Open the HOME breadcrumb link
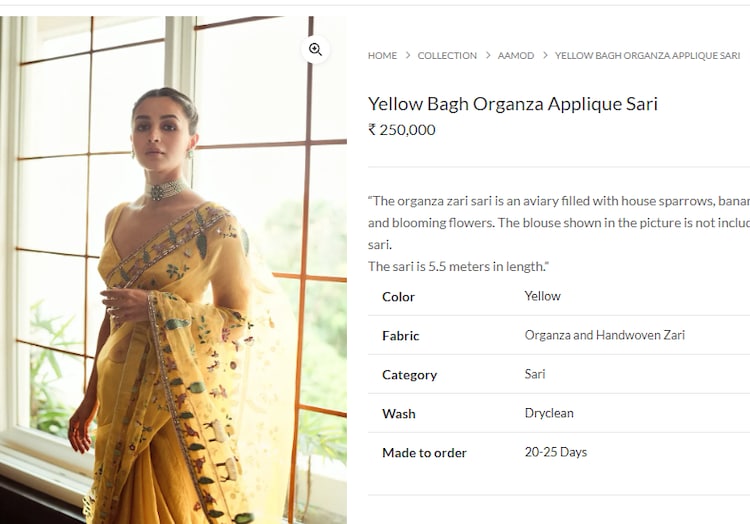750x524 pixels. pos(382,55)
